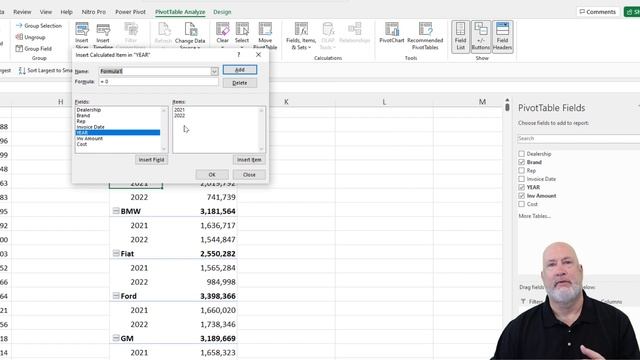Collapse the Ford pivot group
This screenshot has height=360, width=640.
tap(116, 296)
